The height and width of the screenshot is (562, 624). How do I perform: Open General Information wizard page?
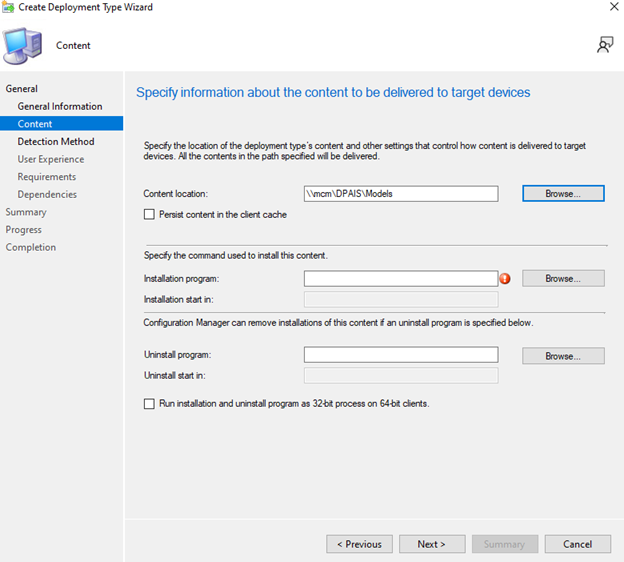[60, 106]
